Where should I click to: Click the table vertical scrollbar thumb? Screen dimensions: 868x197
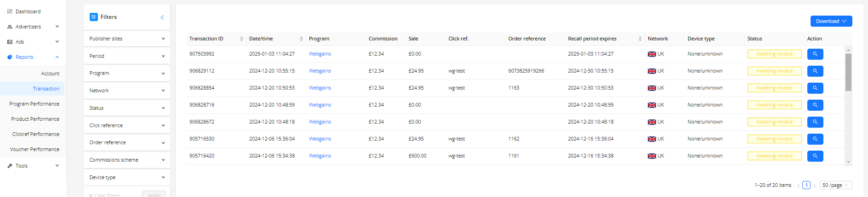[x=848, y=72]
